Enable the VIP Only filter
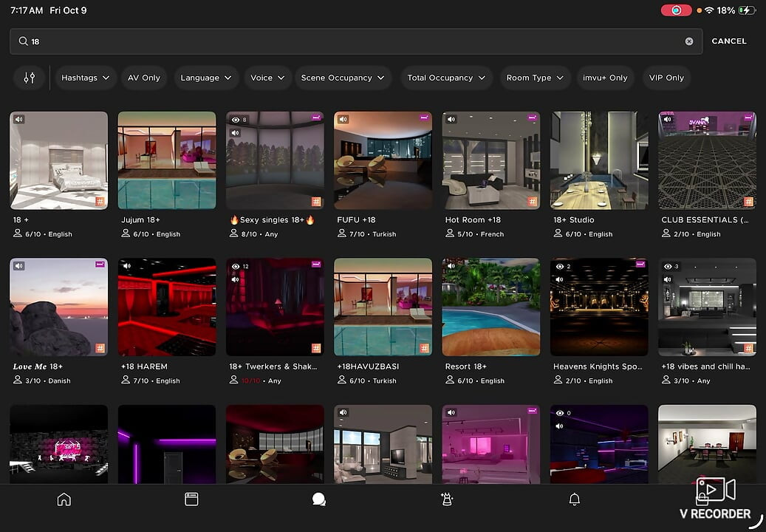766x532 pixels. 666,78
